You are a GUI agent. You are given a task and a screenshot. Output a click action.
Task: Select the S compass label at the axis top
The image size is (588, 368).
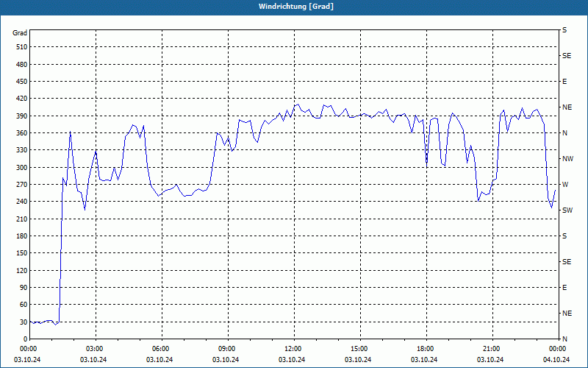564,30
